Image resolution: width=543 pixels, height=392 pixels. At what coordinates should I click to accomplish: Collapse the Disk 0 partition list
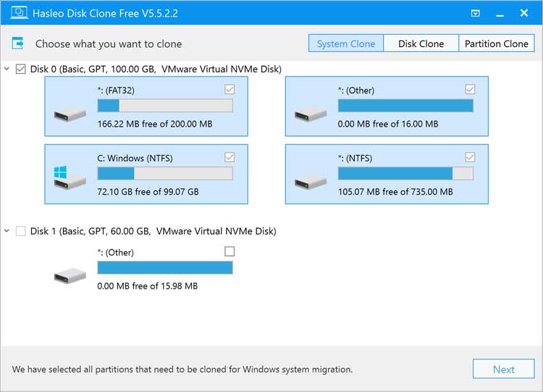coord(7,69)
